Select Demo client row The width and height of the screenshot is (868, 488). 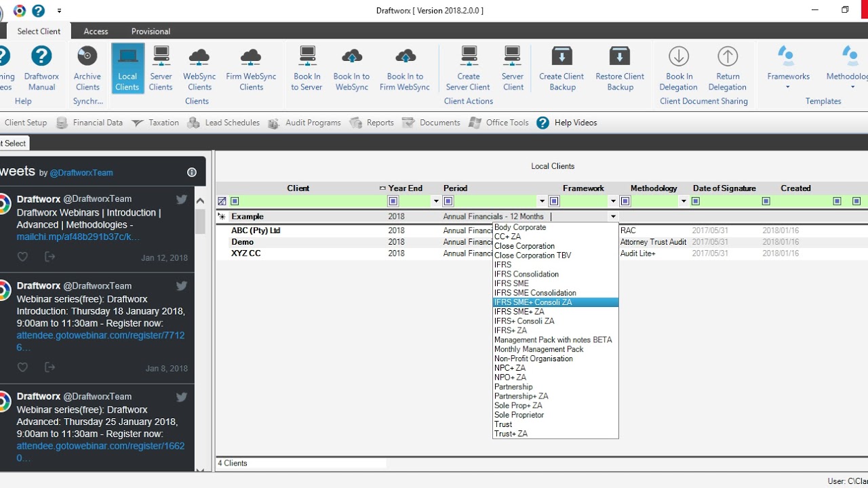[x=541, y=242]
